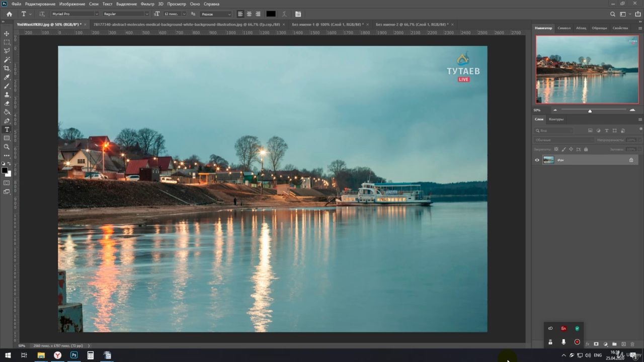Switch to the Контуры tab
This screenshot has width=644, height=362.
(x=556, y=119)
